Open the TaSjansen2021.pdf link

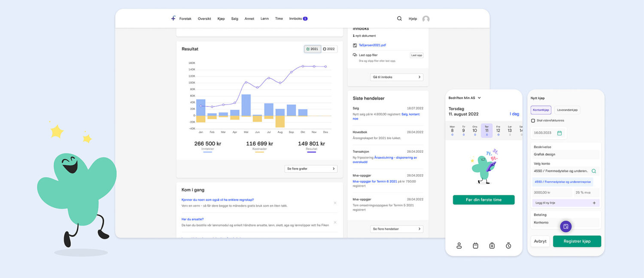coord(372,45)
